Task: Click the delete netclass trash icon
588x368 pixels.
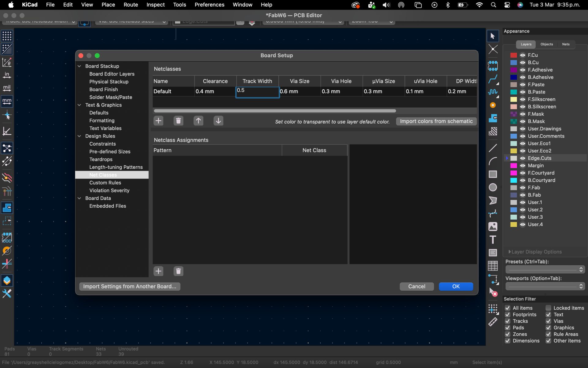Action: (x=178, y=121)
